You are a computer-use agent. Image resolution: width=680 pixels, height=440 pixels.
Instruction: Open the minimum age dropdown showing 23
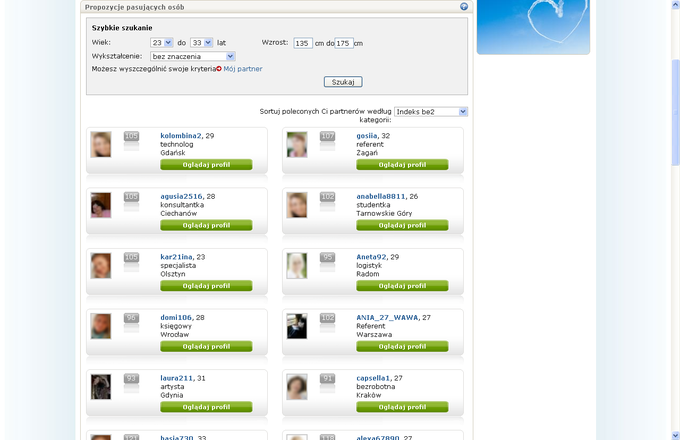(162, 42)
